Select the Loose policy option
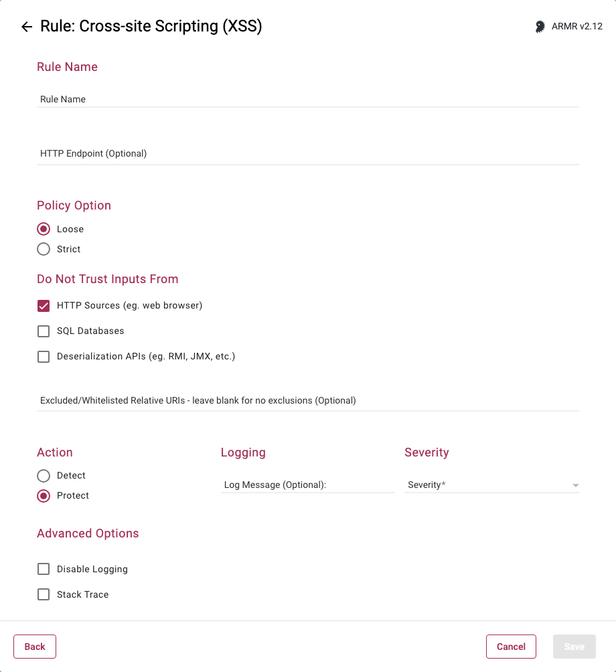 click(44, 229)
